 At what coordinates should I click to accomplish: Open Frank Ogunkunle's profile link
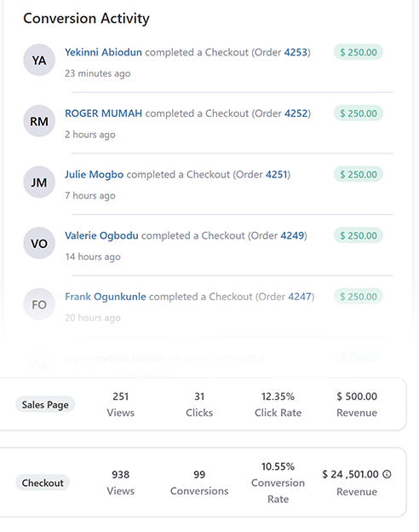[x=106, y=297]
